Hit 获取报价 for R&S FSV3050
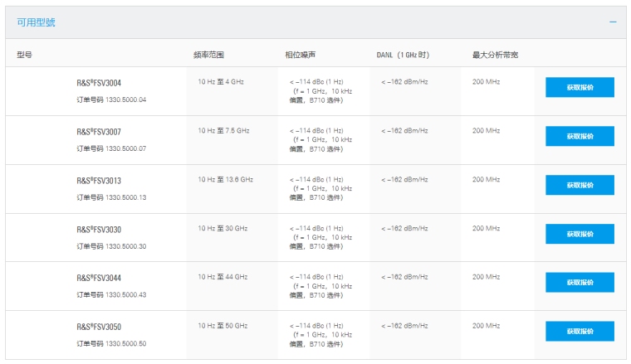The image size is (631, 364). click(580, 331)
